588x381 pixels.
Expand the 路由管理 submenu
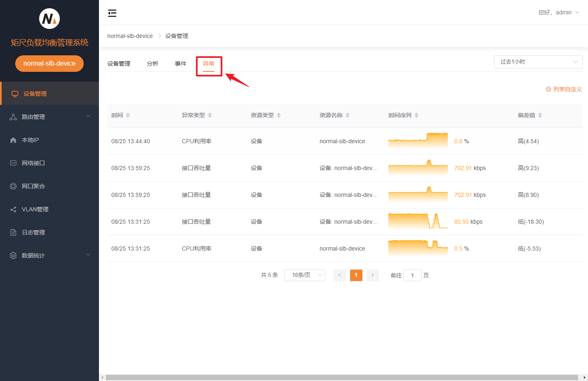tap(49, 117)
